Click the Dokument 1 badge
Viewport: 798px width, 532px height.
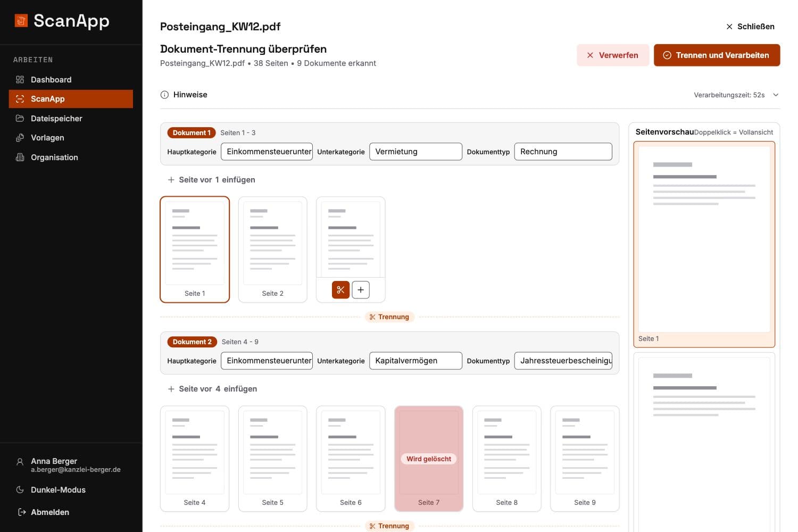192,133
